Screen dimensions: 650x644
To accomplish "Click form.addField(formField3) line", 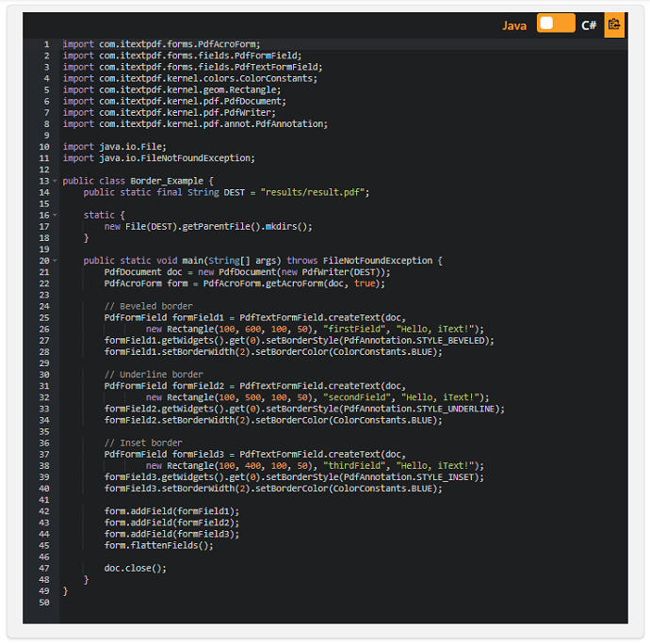I will (171, 534).
